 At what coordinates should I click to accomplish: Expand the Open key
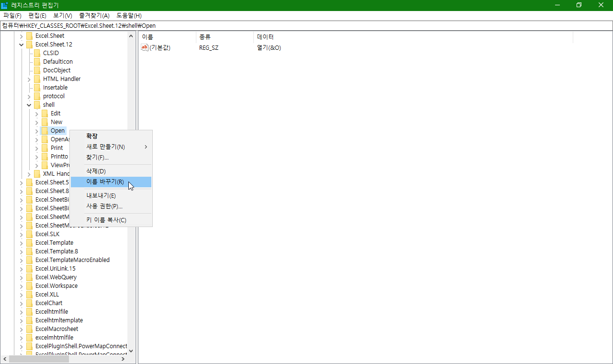(36, 131)
